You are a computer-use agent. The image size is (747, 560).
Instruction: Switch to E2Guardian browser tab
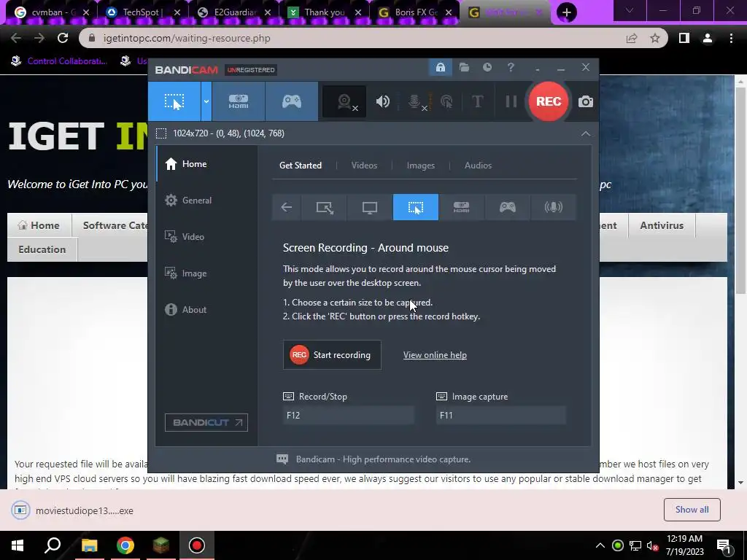[x=233, y=12]
